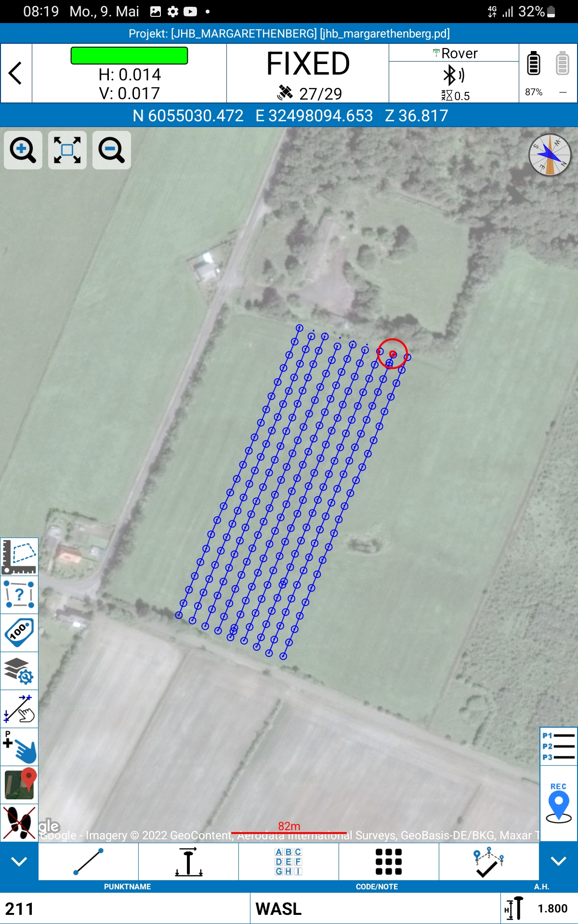
Task: Select the line drawing tool
Action: point(89,861)
